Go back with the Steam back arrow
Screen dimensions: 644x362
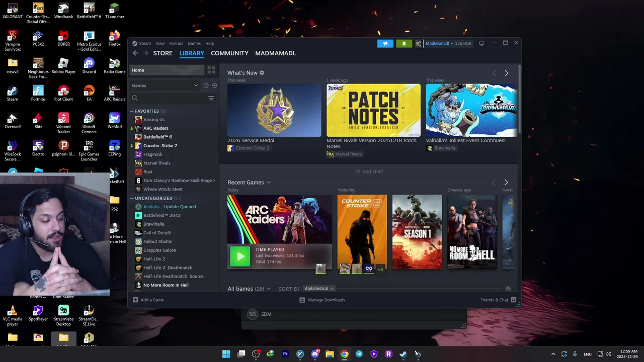click(x=135, y=53)
